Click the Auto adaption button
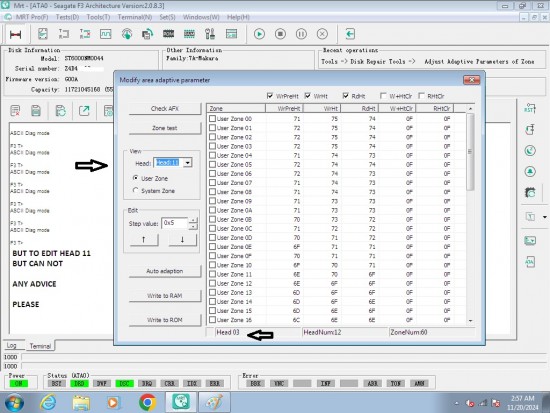 (165, 271)
